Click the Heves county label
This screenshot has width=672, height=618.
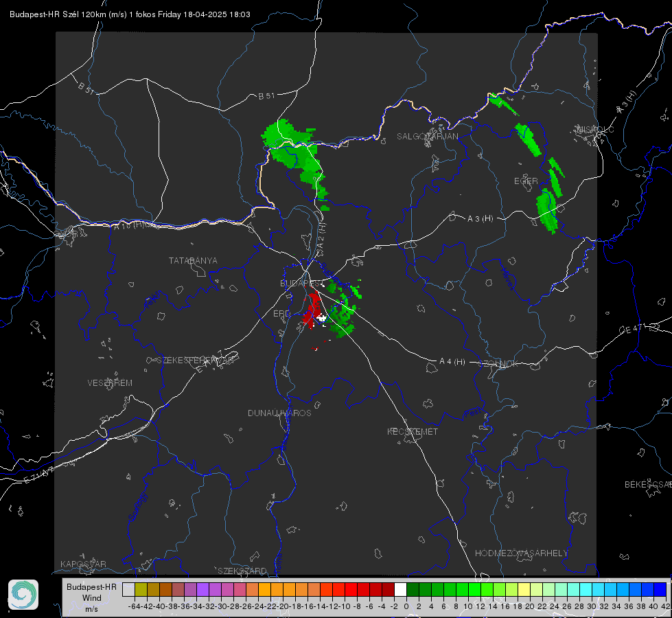508,279
